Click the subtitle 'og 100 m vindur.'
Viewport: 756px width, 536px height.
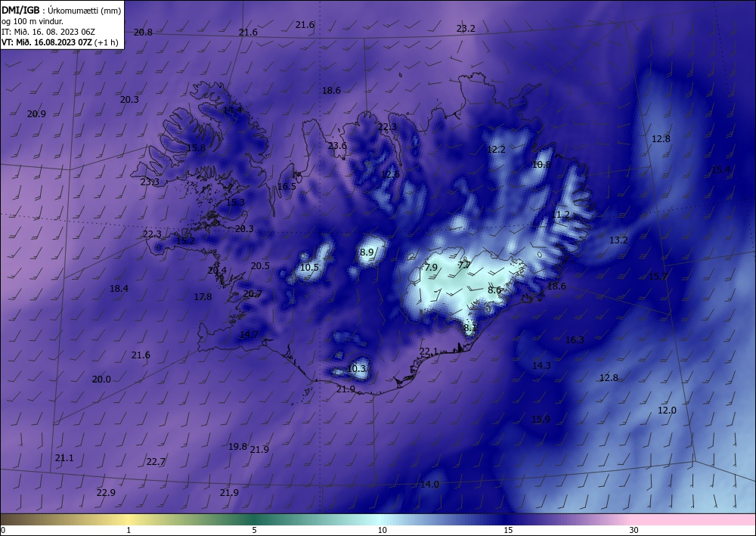point(33,21)
